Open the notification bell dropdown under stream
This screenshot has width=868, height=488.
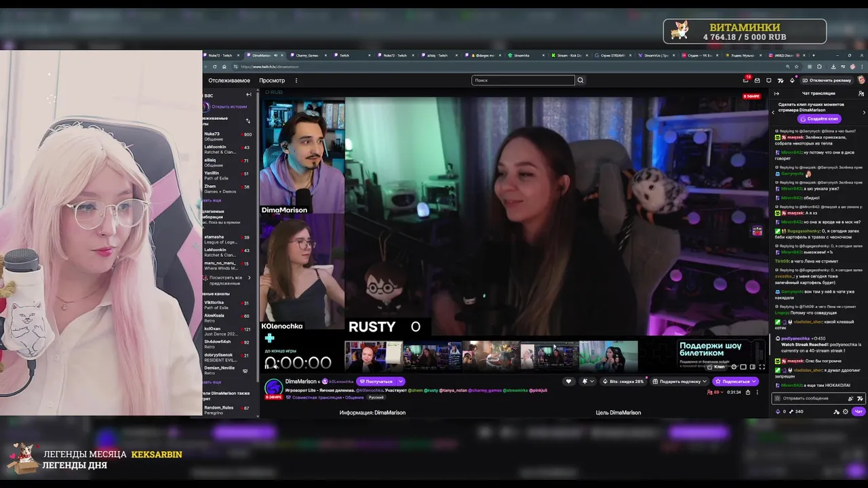588,382
